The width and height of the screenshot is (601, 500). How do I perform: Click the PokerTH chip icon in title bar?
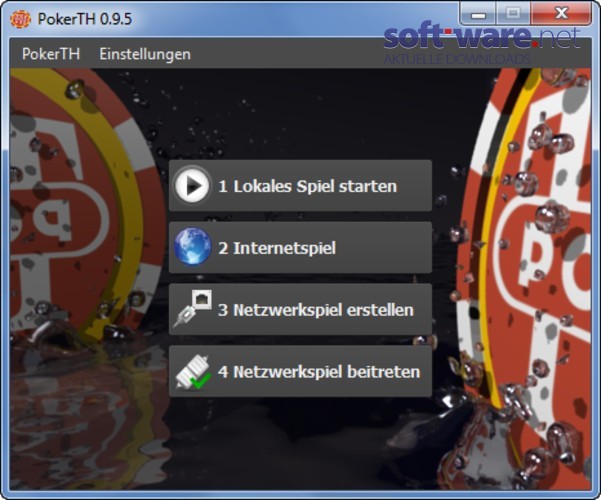20,18
